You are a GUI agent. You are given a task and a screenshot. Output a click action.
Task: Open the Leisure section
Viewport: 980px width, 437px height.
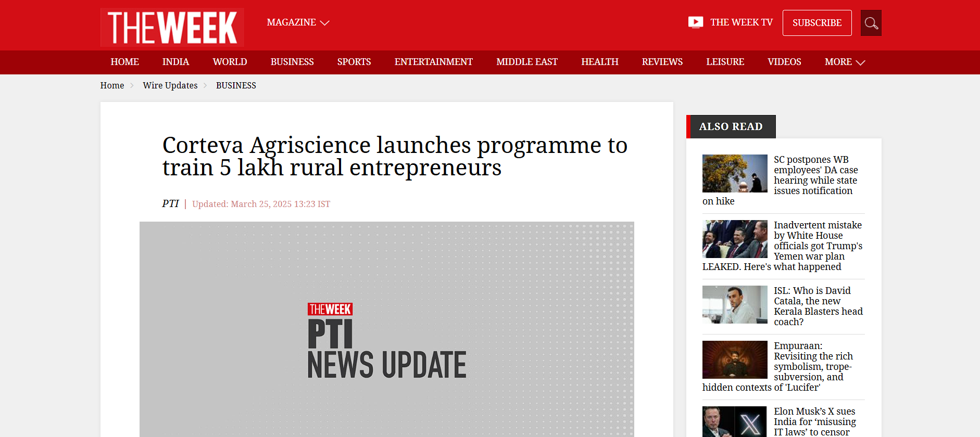(x=725, y=62)
